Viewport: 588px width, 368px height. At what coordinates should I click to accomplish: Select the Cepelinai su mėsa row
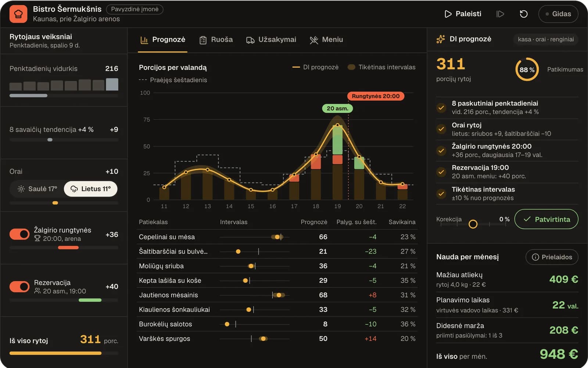tap(277, 237)
